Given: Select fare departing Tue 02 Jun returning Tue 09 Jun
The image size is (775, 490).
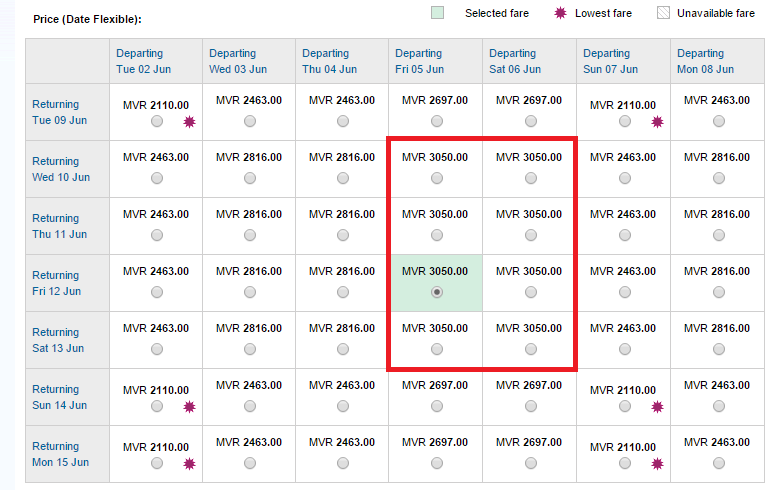Looking at the screenshot, I should pos(157,121).
